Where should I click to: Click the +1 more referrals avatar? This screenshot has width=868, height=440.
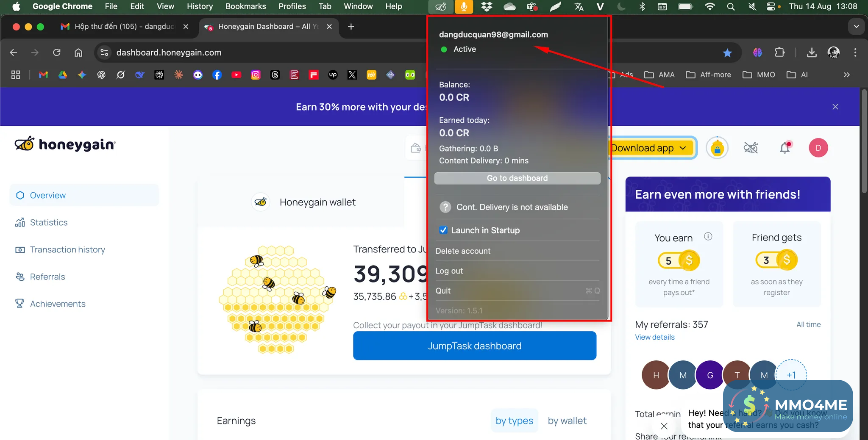791,375
